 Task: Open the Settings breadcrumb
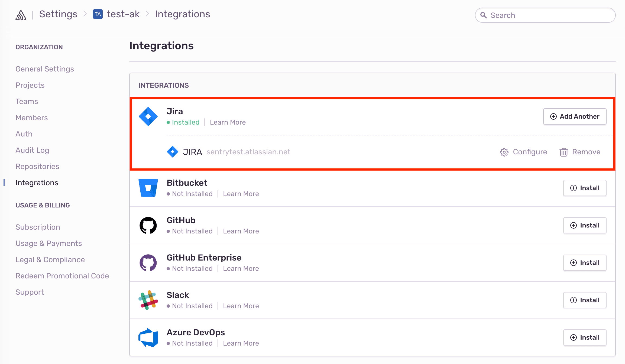point(58,14)
